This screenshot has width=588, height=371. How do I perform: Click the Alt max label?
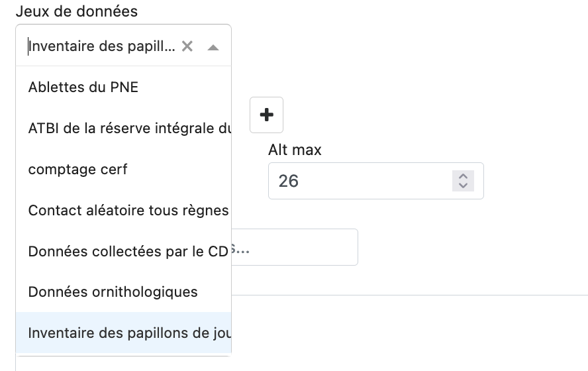pyautogui.click(x=295, y=150)
